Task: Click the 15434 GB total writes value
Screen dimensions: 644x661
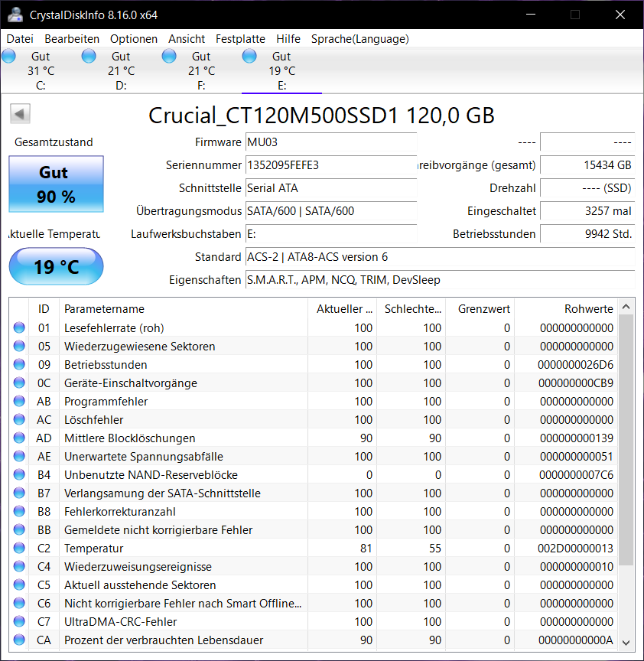Action: pos(587,164)
